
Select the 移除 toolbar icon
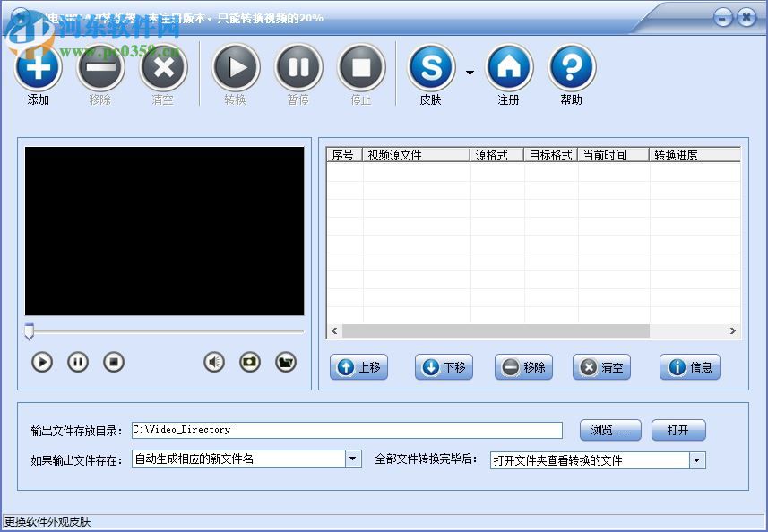100,69
